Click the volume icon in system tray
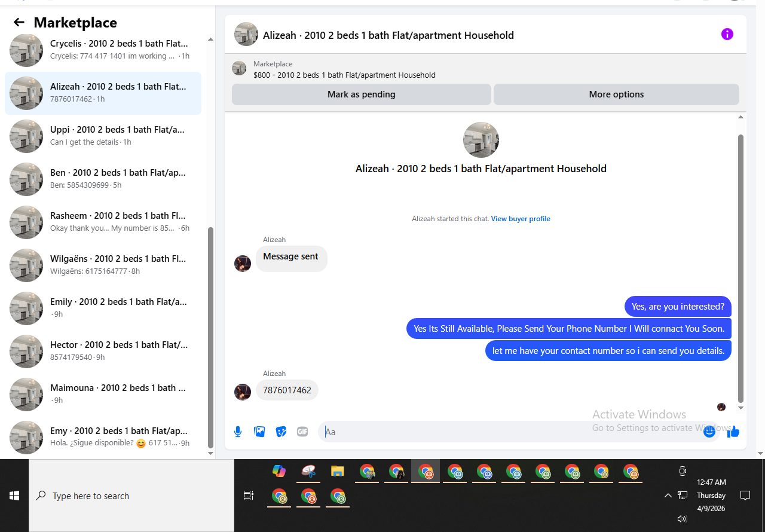Image resolution: width=765 pixels, height=532 pixels. (682, 519)
